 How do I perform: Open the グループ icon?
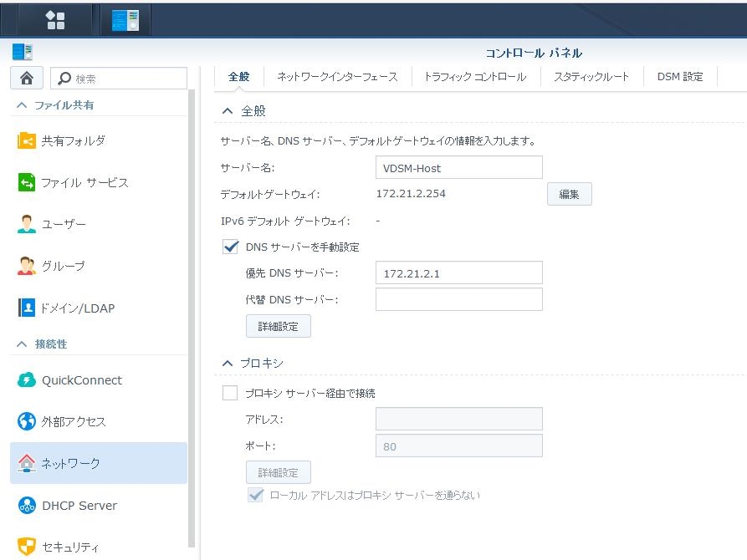[27, 266]
